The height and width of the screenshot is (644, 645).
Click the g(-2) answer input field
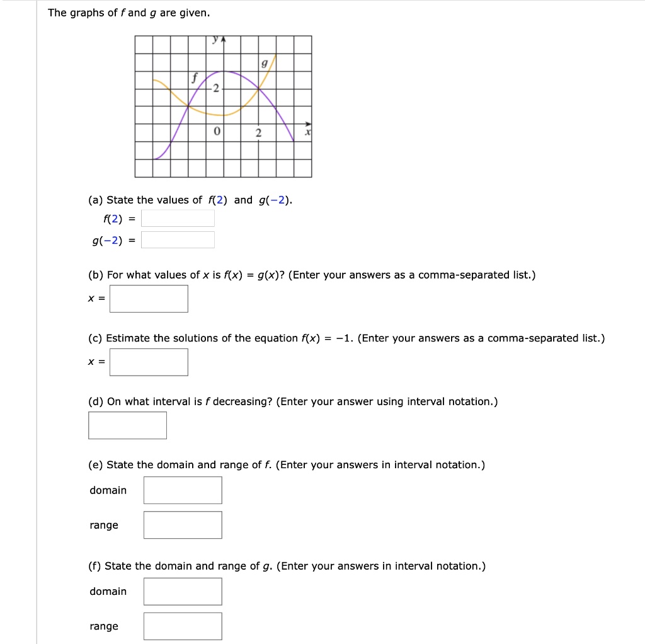pyautogui.click(x=178, y=239)
